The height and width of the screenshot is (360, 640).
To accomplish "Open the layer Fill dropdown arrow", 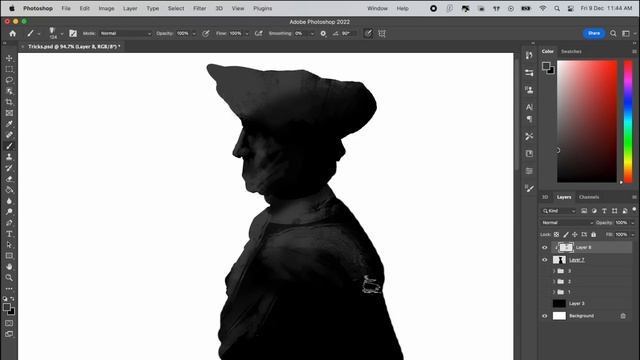I will (633, 235).
